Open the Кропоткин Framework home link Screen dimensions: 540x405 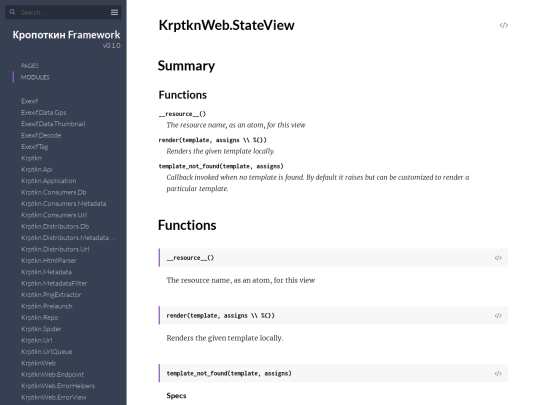coord(66,35)
